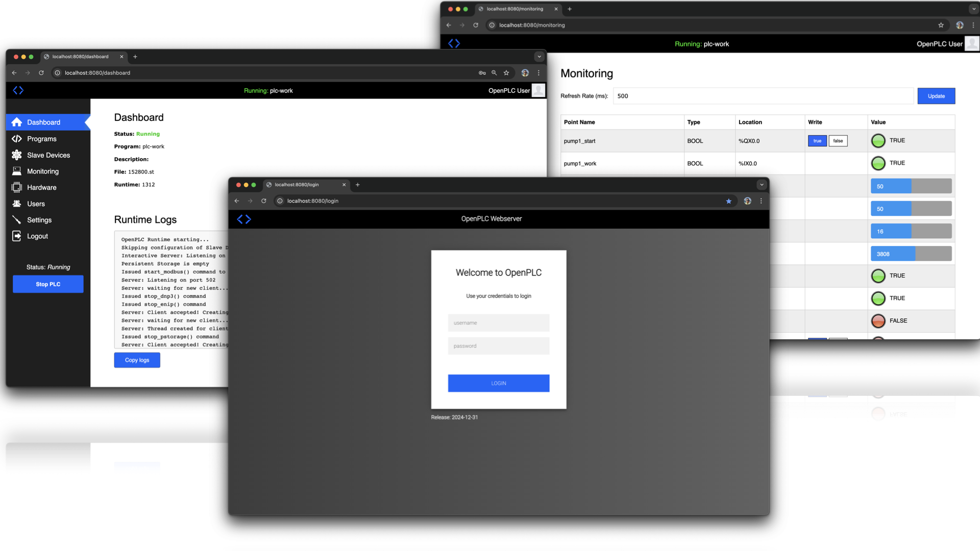Focus the username field
980x551 pixels.
pos(499,323)
